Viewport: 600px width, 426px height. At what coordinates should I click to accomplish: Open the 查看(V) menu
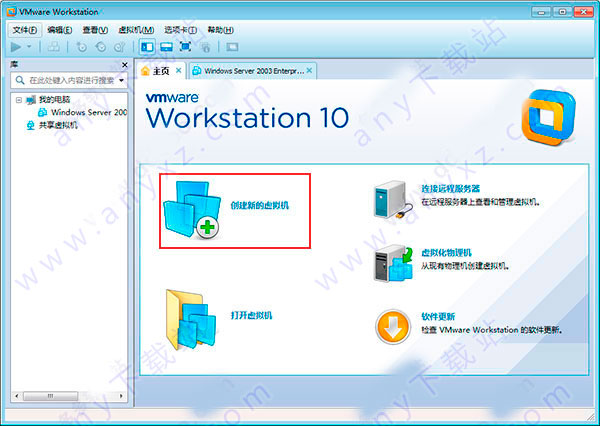[x=95, y=30]
